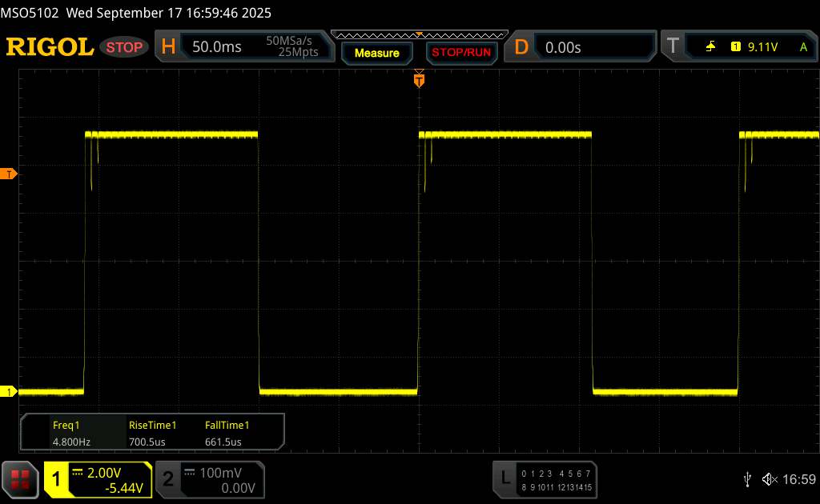Viewport: 820px width, 504px height.
Task: Enable channel 2 with 100mV scale
Action: [168, 479]
